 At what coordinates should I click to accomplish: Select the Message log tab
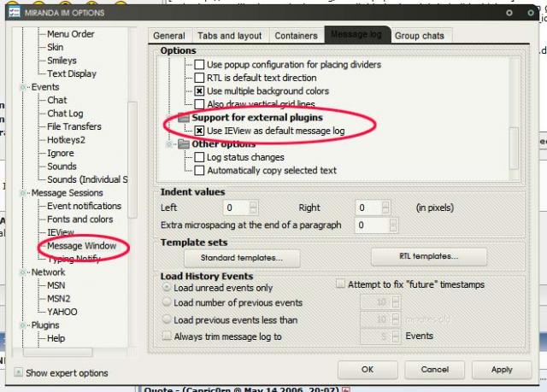pyautogui.click(x=356, y=34)
